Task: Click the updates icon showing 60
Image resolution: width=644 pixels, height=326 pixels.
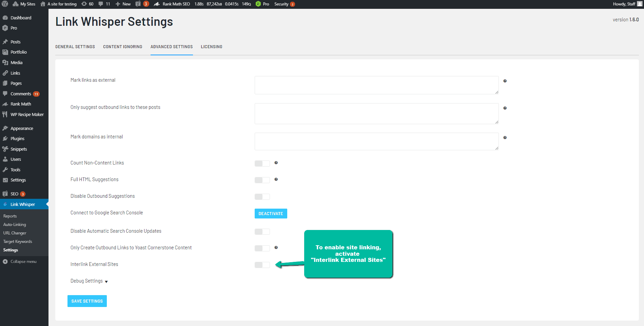Action: (87, 4)
